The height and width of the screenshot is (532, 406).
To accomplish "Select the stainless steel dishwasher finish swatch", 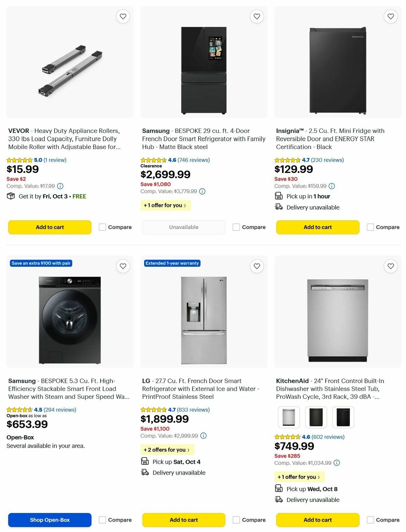I will coord(289,417).
